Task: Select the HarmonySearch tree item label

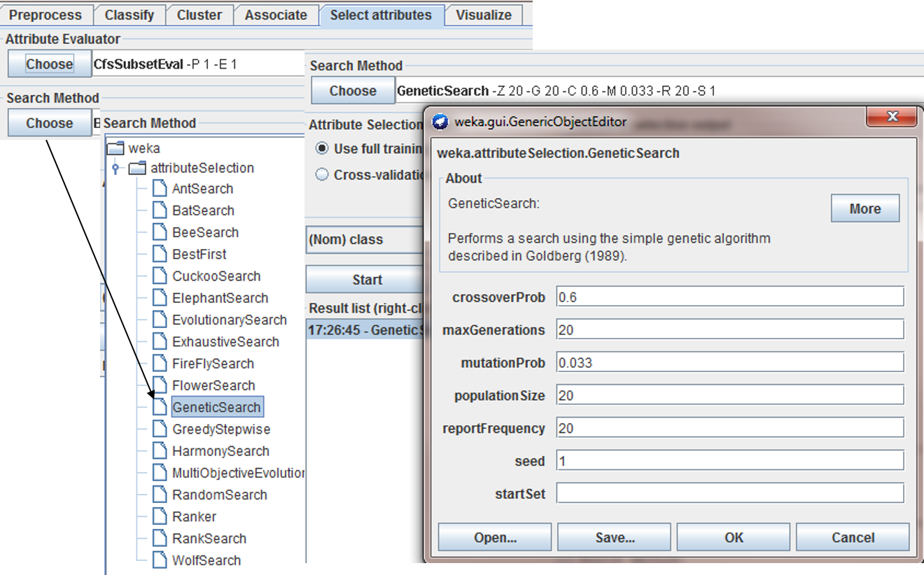Action: (x=220, y=451)
